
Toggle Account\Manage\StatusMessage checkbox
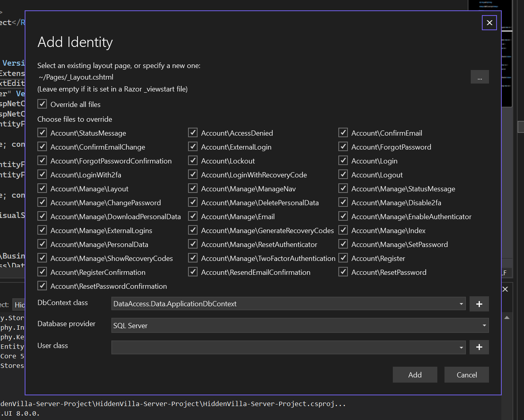point(343,189)
